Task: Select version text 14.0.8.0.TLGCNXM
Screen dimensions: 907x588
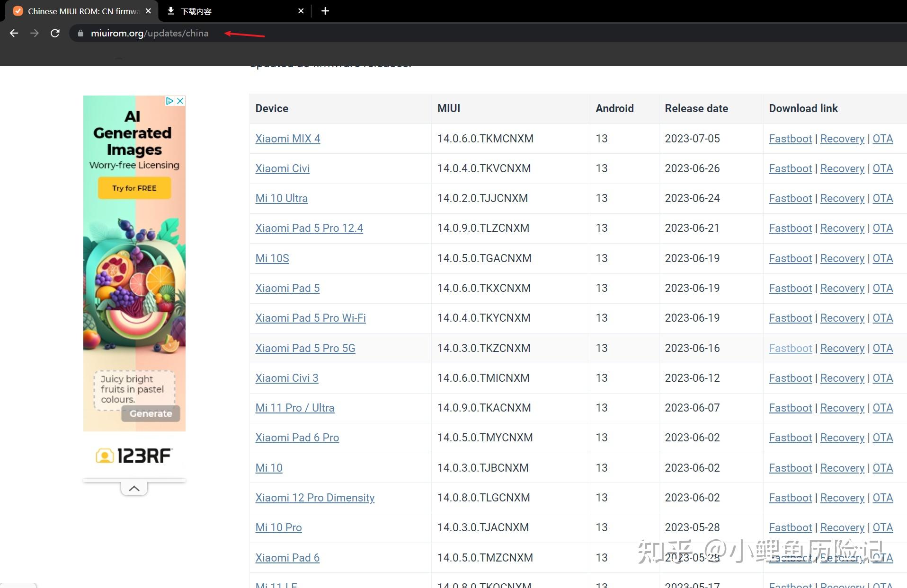Action: (x=483, y=498)
